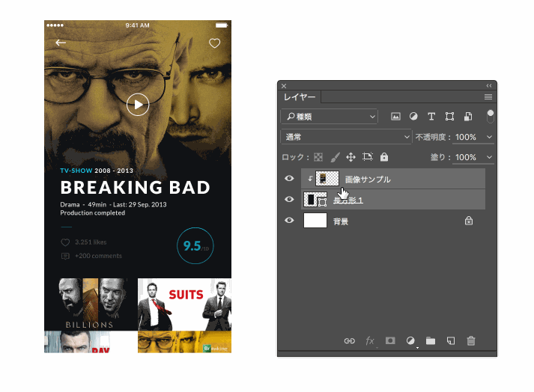Open the 種類 filter type dropdown
This screenshot has width=534, height=392.
click(329, 117)
